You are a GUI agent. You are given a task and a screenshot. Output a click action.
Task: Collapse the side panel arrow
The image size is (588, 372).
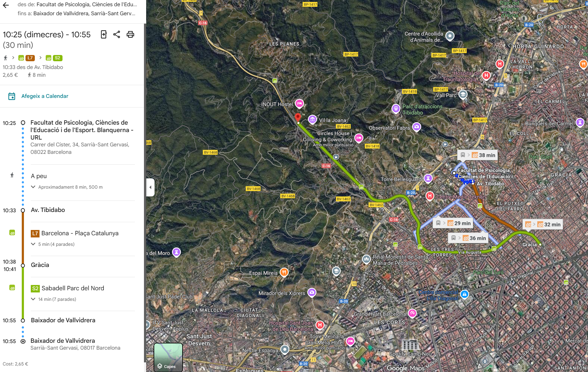pos(150,187)
